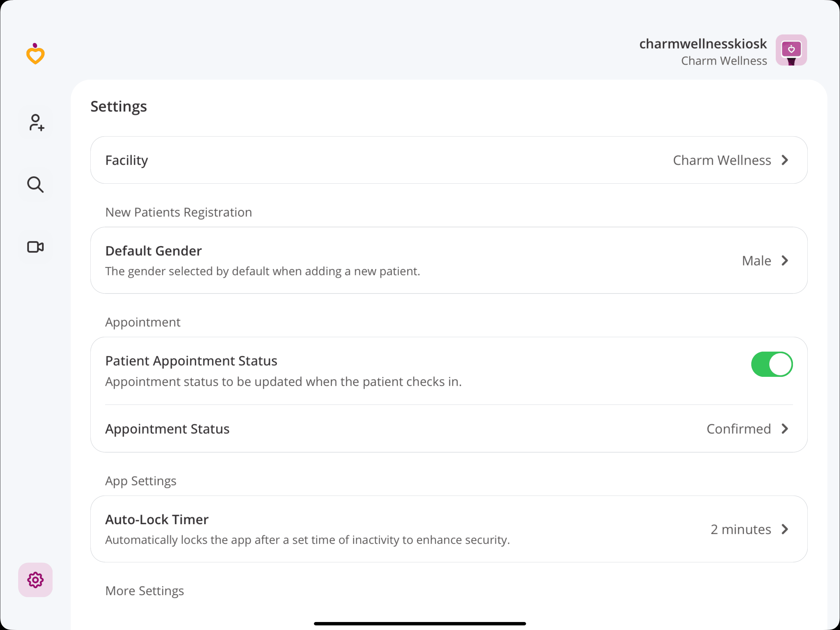The width and height of the screenshot is (840, 630).
Task: Click the Confirmed status value
Action: tap(738, 429)
